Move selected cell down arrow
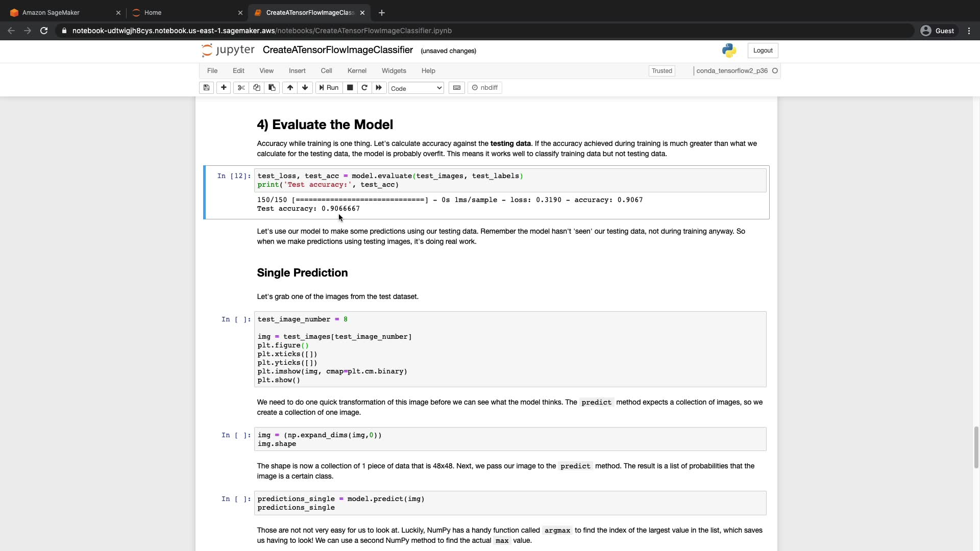 (305, 88)
